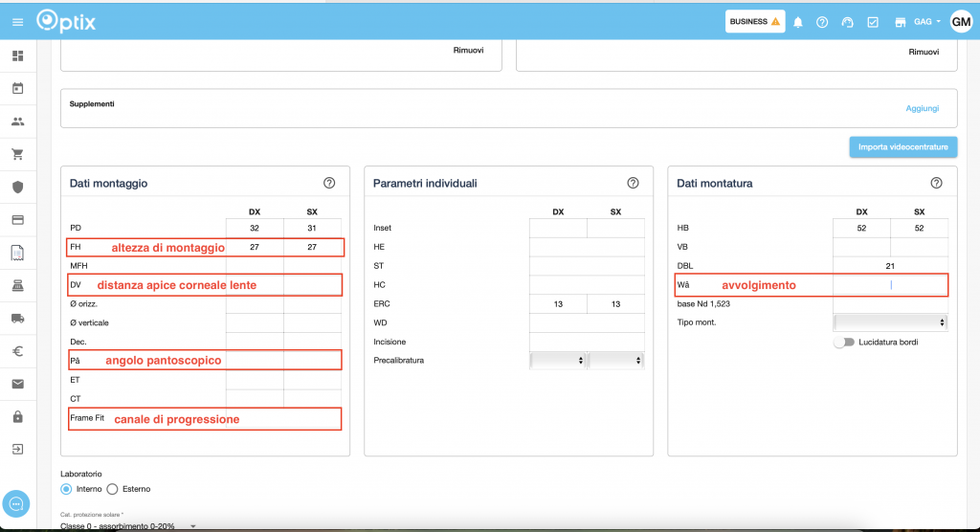Open the delivery truck sidebar icon
Image resolution: width=980 pixels, height=532 pixels.
click(17, 318)
